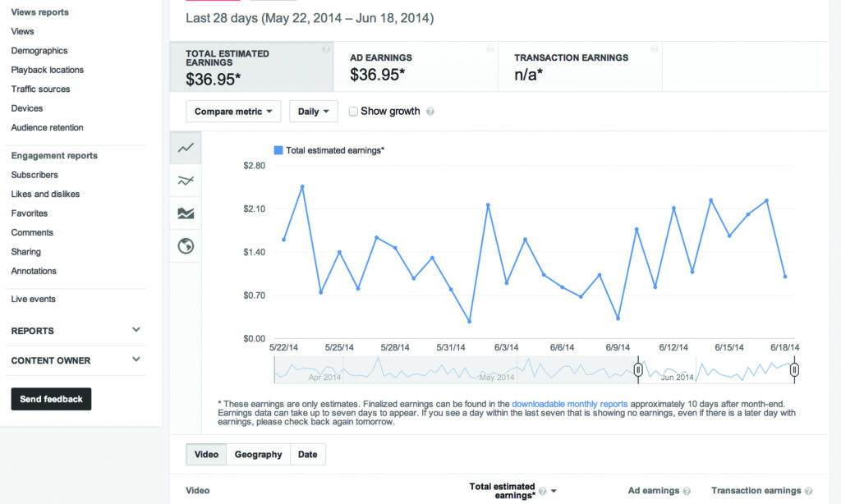Open the Daily frequency dropdown

[x=313, y=111]
